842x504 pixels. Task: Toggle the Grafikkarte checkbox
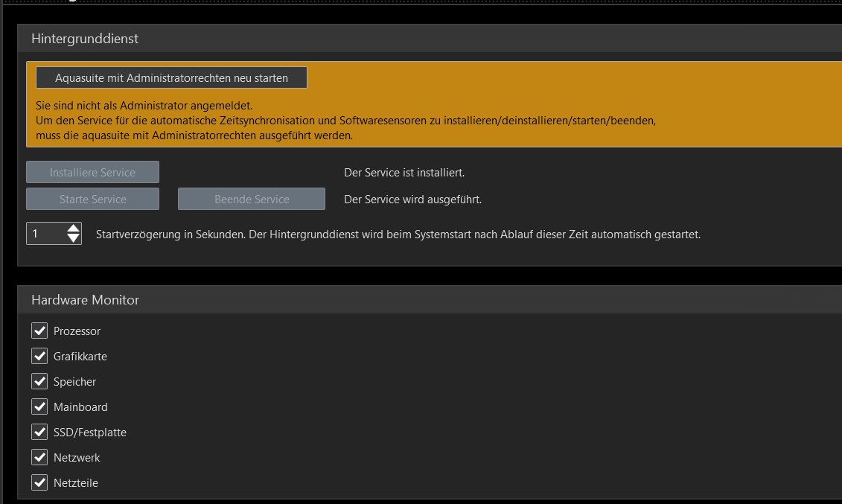(39, 356)
